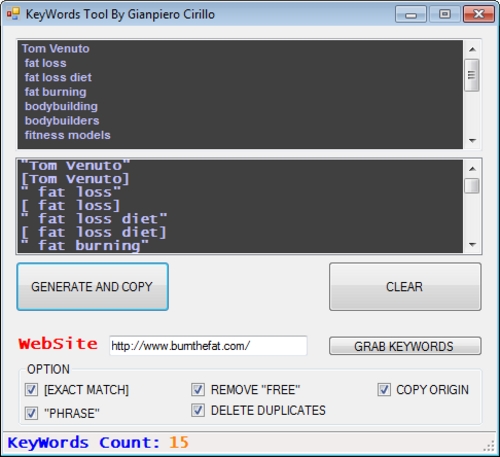This screenshot has width=500, height=457.
Task: Click the quoted " fat burning" output line
Action: tap(85, 246)
